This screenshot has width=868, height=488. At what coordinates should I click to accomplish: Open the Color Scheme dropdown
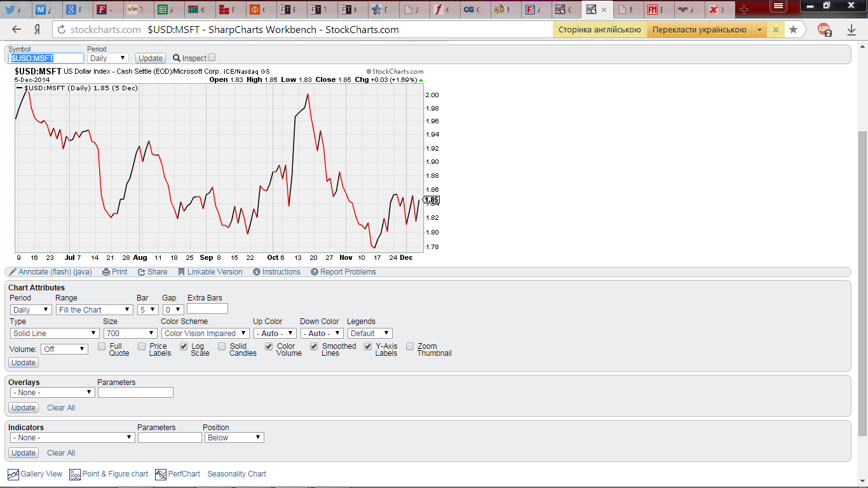point(205,334)
